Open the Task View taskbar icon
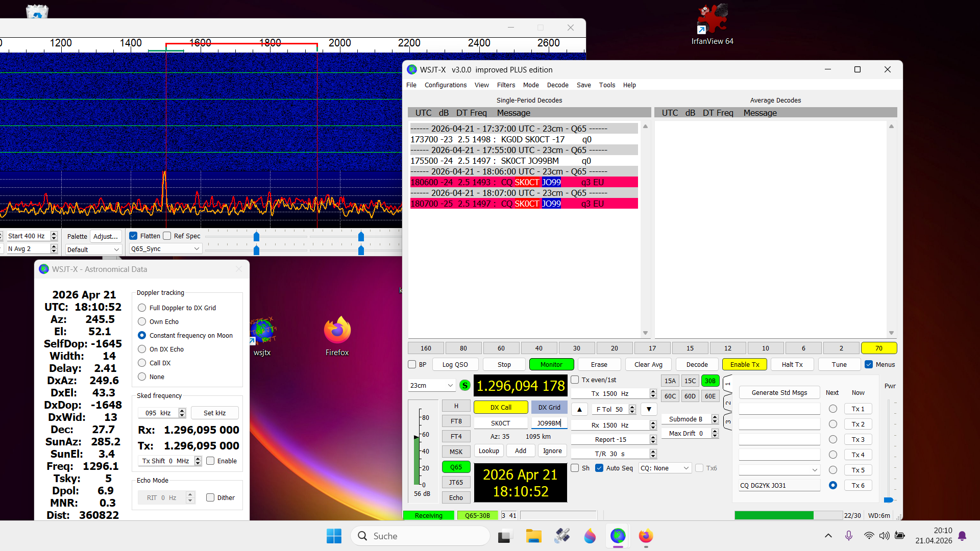The image size is (980, 551). click(x=505, y=536)
